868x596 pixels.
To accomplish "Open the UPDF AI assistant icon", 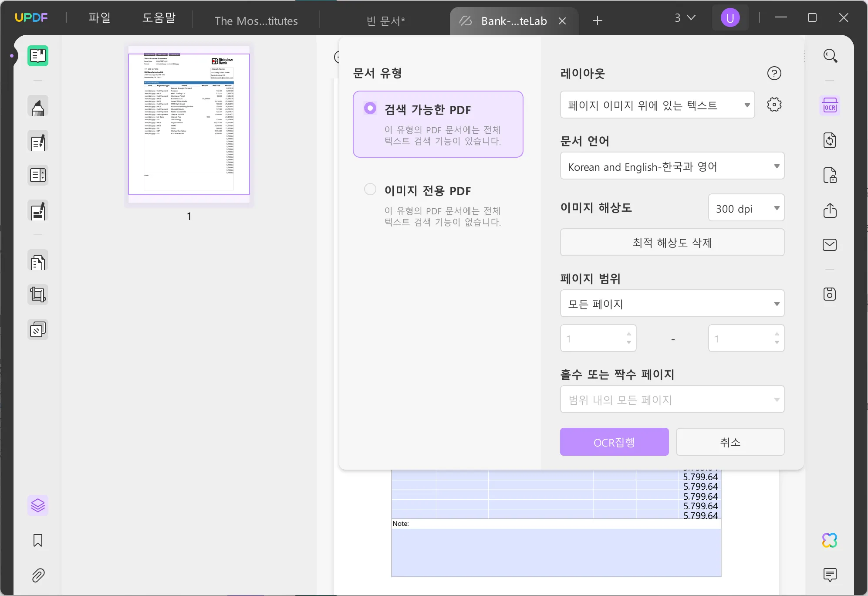I will (830, 540).
